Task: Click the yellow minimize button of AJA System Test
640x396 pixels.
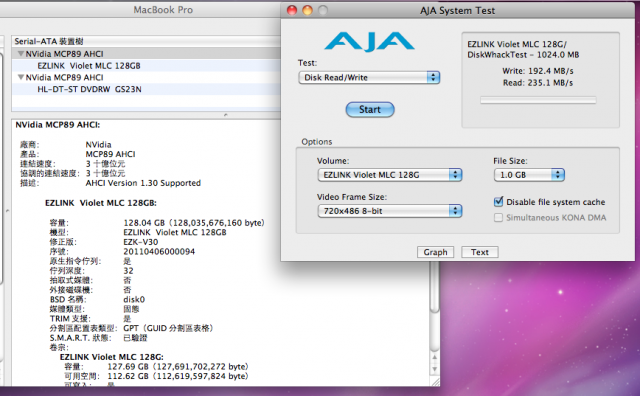Action: point(307,11)
